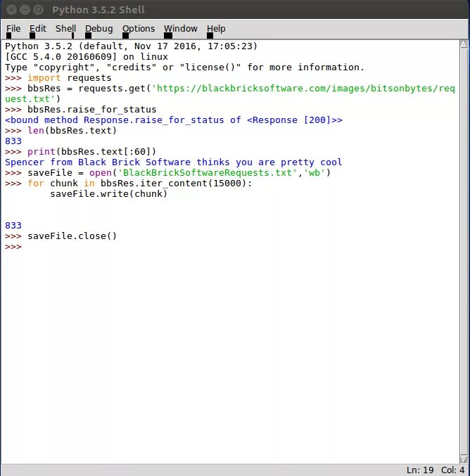
Task: Click the minimize button in title bar
Action: click(25, 10)
